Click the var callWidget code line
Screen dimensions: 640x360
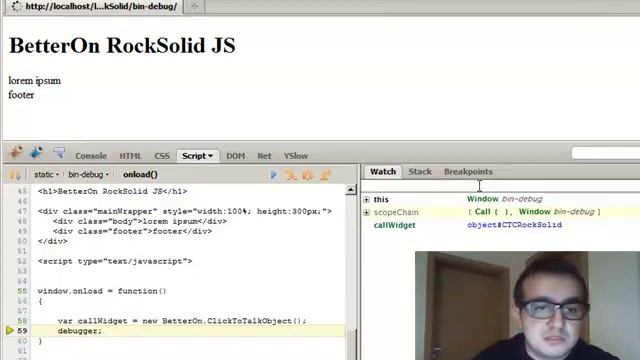pyautogui.click(x=182, y=321)
